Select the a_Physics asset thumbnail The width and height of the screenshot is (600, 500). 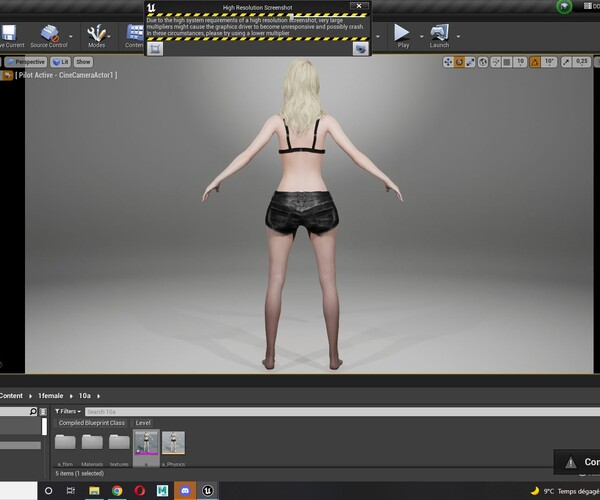[173, 443]
